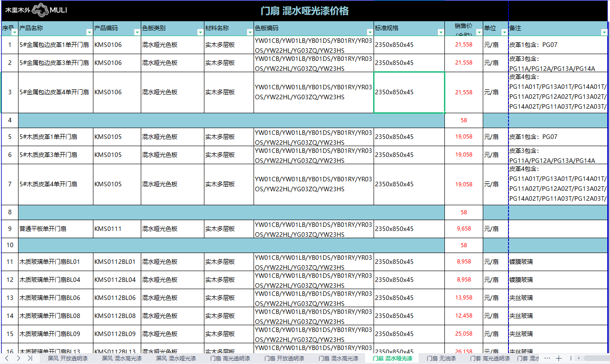Add a new sheet with plus button
This screenshot has height=364, width=610.
pos(559,358)
